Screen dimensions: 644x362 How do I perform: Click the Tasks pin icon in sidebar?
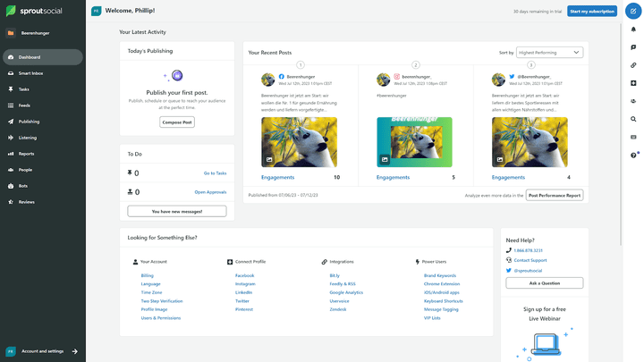(11, 89)
